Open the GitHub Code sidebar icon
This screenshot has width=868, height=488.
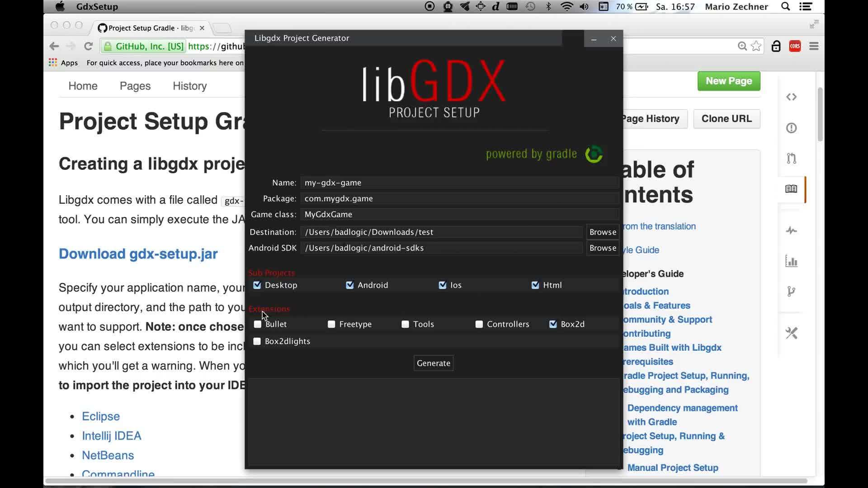pos(791,97)
